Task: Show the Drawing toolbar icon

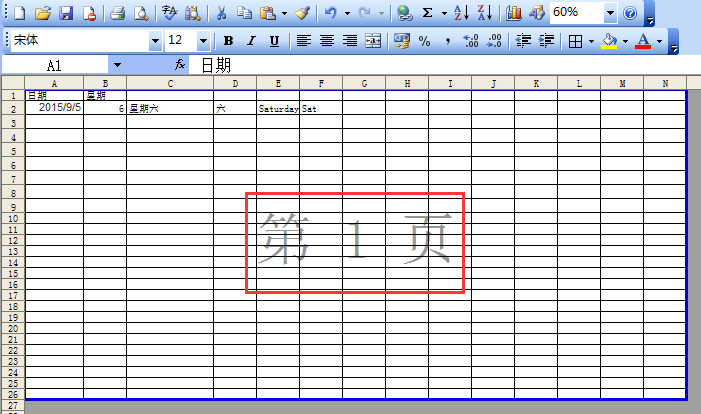Action: [x=537, y=13]
